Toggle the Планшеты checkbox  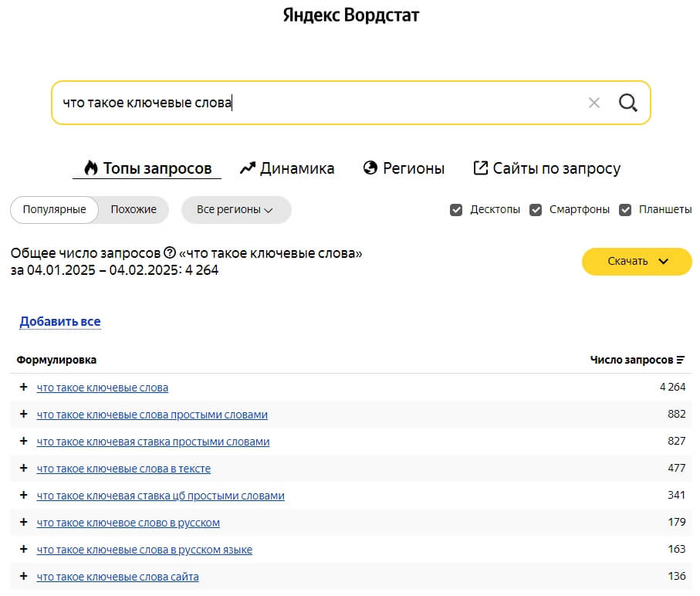tap(625, 210)
